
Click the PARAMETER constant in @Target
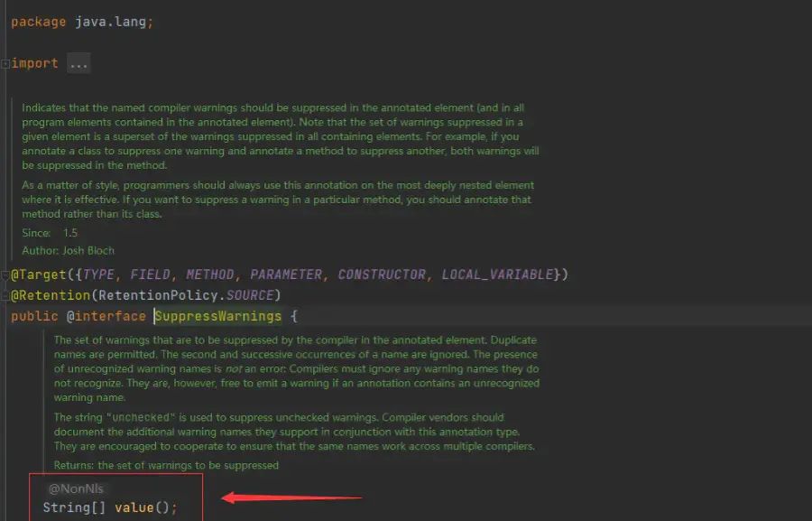(286, 274)
